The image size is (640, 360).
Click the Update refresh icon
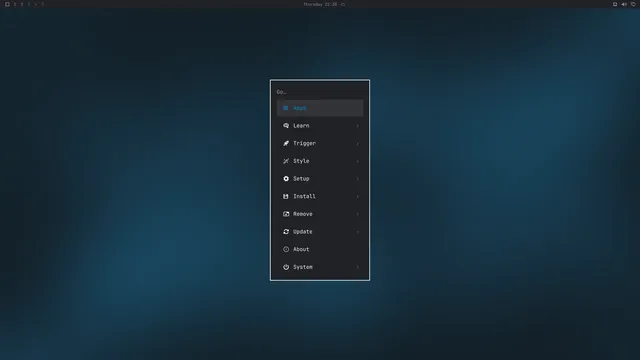tap(286, 231)
